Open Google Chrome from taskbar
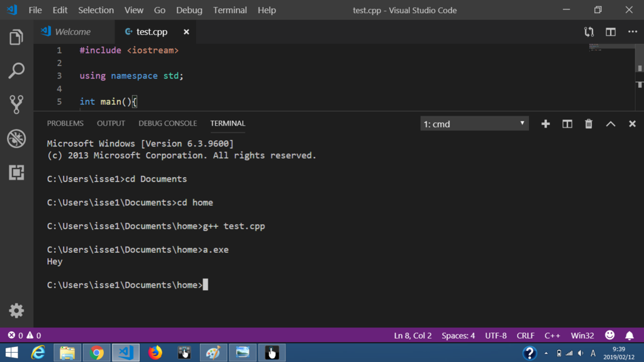 96,353
